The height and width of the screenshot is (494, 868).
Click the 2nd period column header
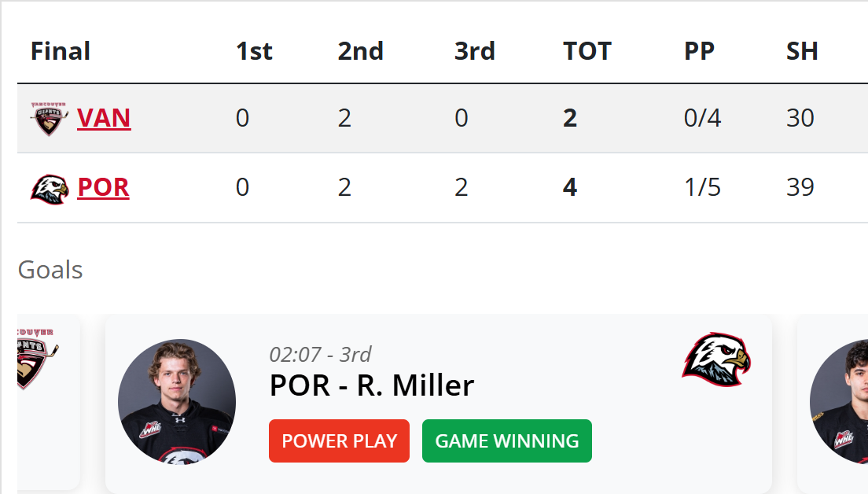tap(361, 52)
